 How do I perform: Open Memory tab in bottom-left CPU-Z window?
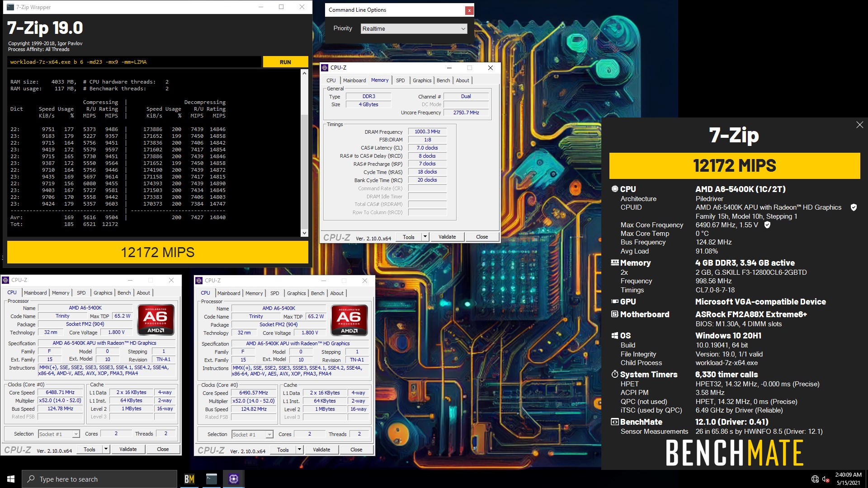[x=61, y=293]
